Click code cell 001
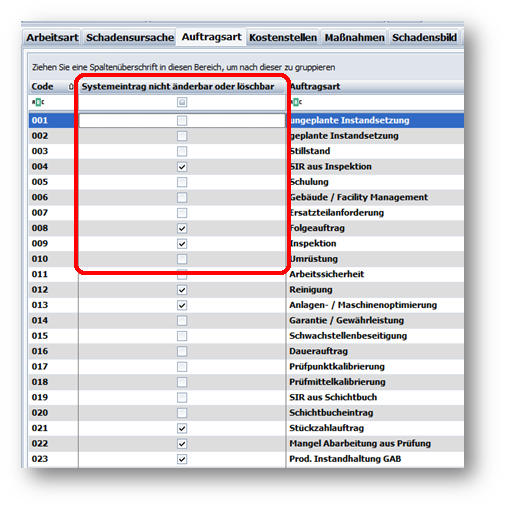The height and width of the screenshot is (510, 506). point(53,120)
